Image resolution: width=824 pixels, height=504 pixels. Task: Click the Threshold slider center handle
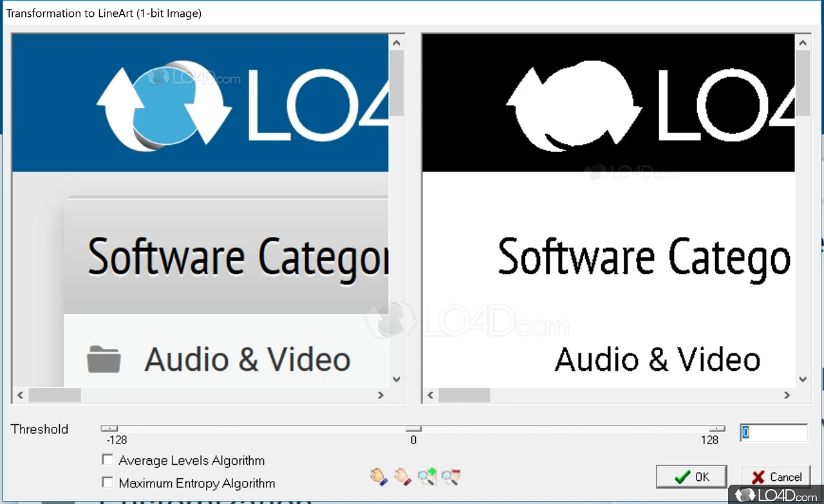(x=413, y=429)
